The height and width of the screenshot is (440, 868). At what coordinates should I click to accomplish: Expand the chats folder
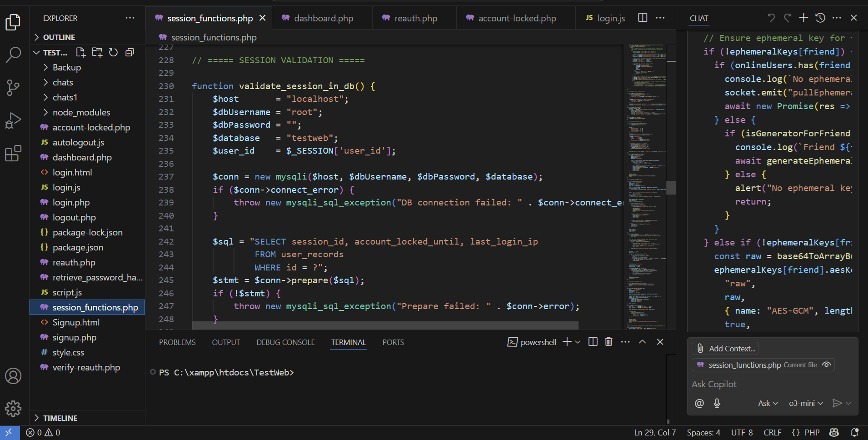click(x=87, y=82)
